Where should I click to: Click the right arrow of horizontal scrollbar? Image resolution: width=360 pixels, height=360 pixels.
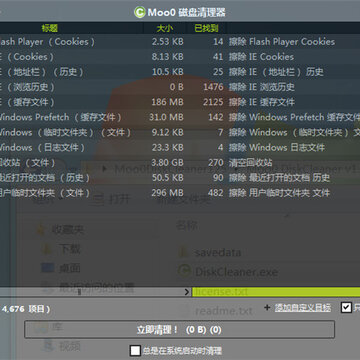[x=187, y=292]
